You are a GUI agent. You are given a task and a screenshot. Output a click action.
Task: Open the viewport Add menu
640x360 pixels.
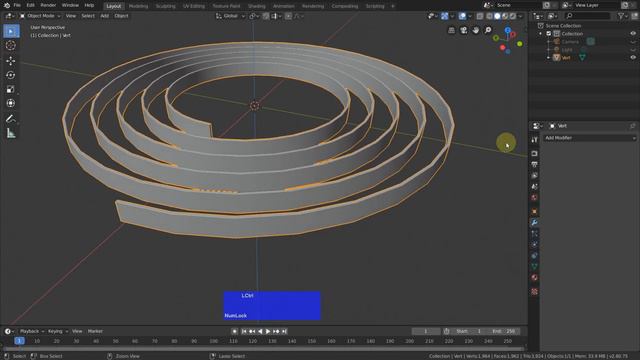tap(104, 16)
